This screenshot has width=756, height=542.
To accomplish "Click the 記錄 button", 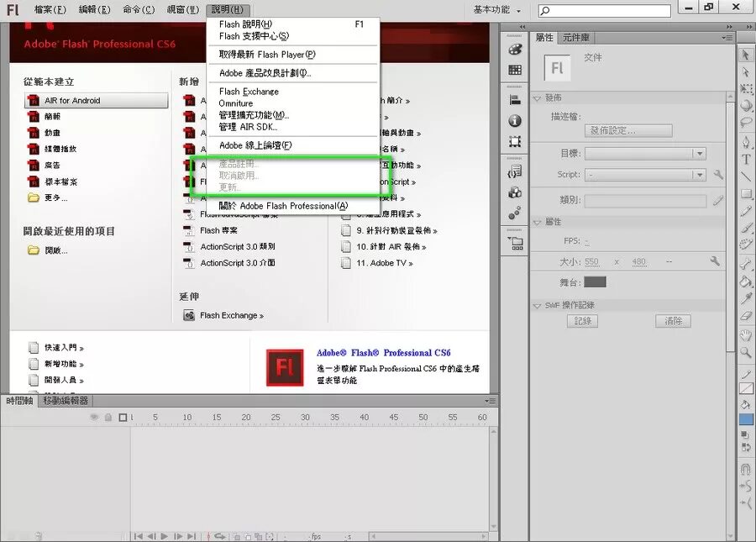I will (583, 321).
